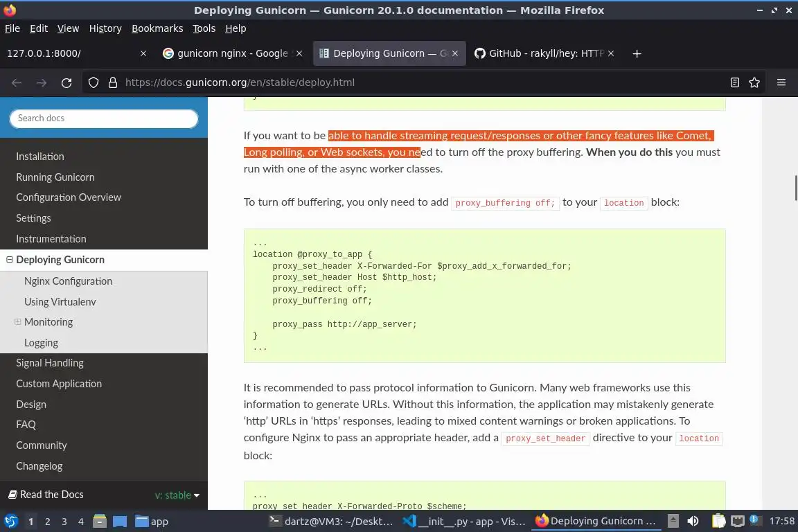Click the 'proxy_buffering off;' inline code
The image size is (798, 532).
point(506,203)
